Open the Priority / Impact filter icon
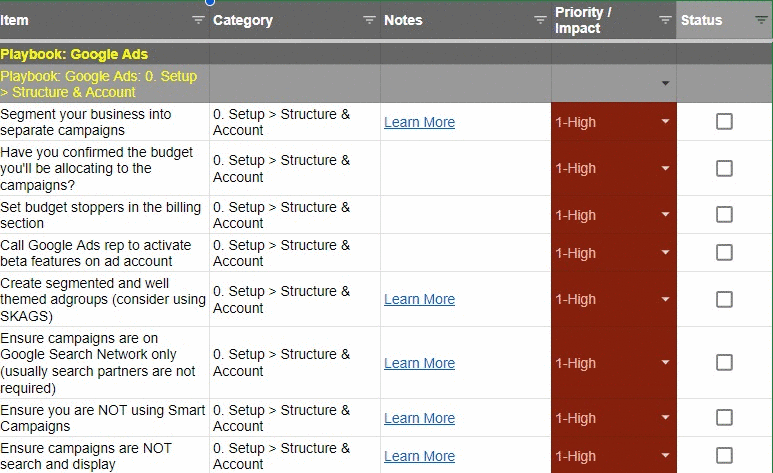 tap(666, 20)
